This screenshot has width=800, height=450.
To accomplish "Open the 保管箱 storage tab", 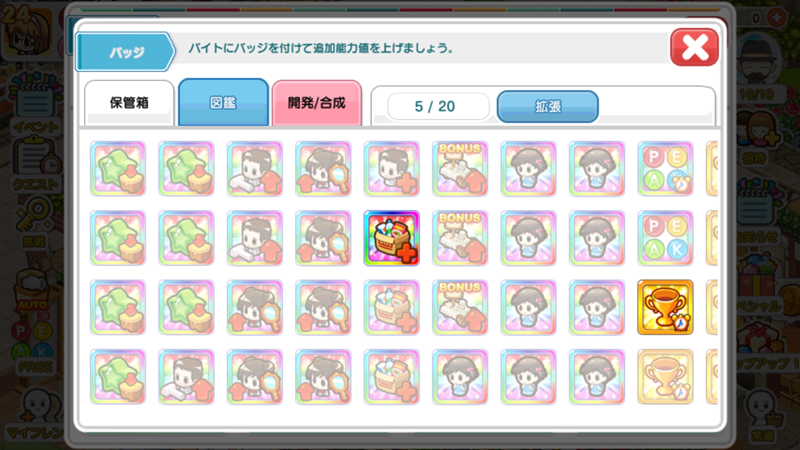I will pyautogui.click(x=129, y=103).
